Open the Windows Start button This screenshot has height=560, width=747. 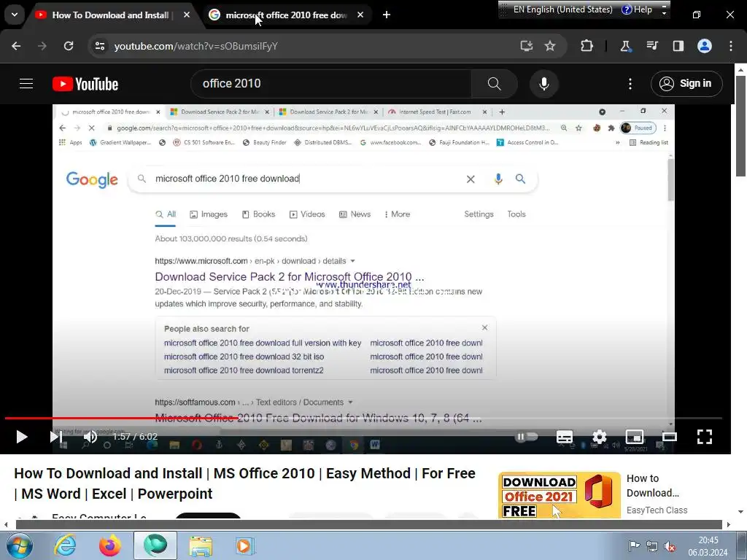[x=19, y=545]
